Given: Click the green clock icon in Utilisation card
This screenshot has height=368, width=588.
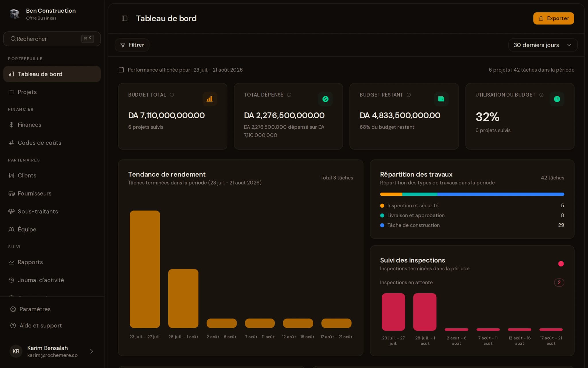Looking at the screenshot, I should pyautogui.click(x=557, y=99).
